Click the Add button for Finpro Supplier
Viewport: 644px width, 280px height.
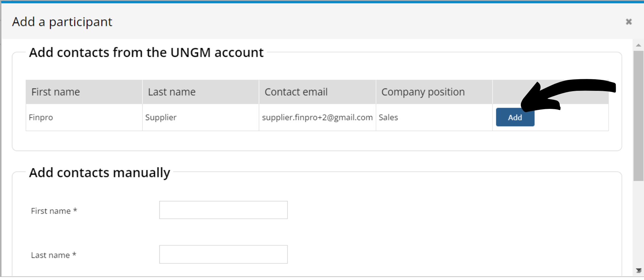pos(515,117)
